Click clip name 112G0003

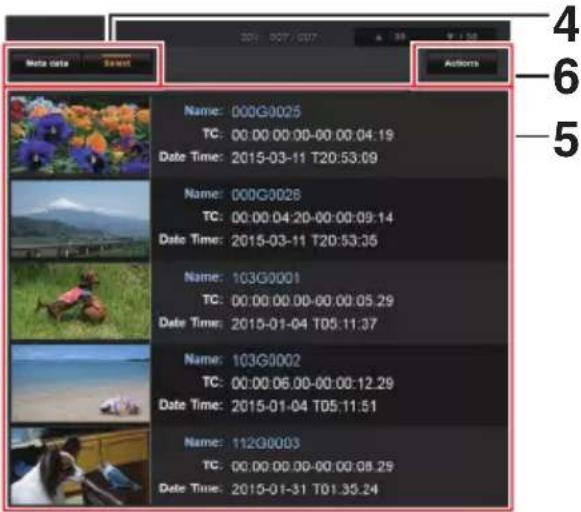click(x=266, y=443)
